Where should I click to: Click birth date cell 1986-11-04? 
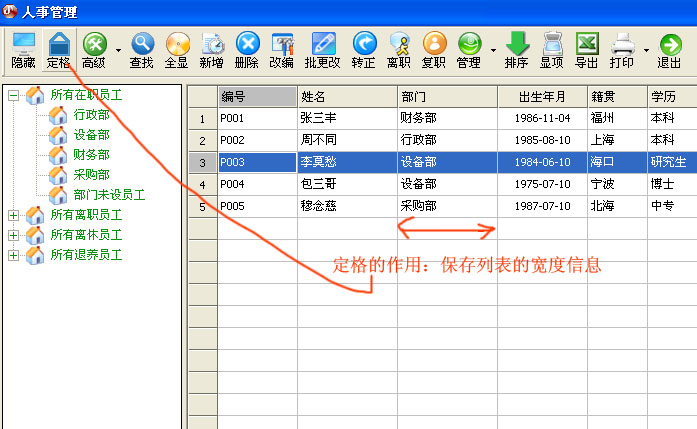click(x=542, y=119)
